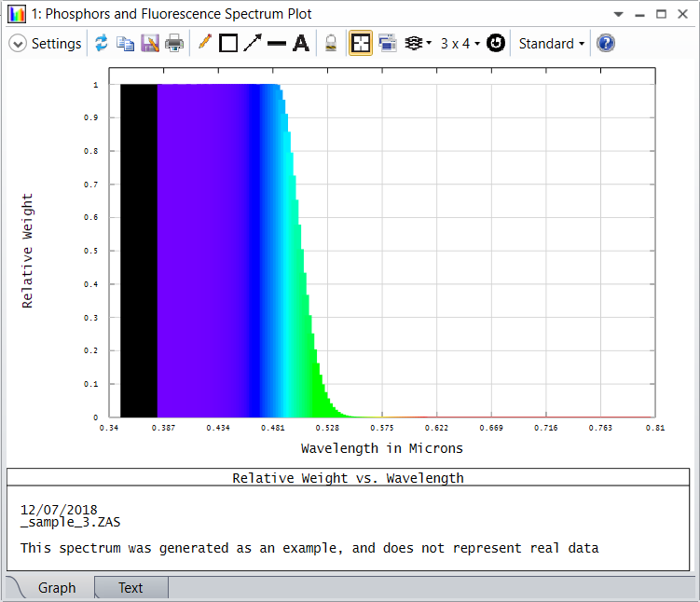Click the window title spectrum icon
The width and height of the screenshot is (700, 602).
[x=17, y=14]
